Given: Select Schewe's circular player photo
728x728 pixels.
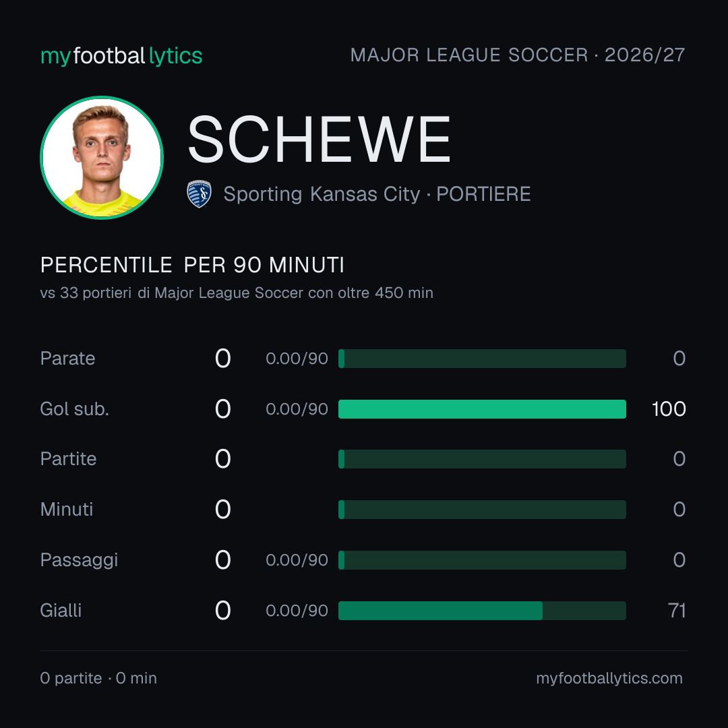Looking at the screenshot, I should click(x=102, y=158).
